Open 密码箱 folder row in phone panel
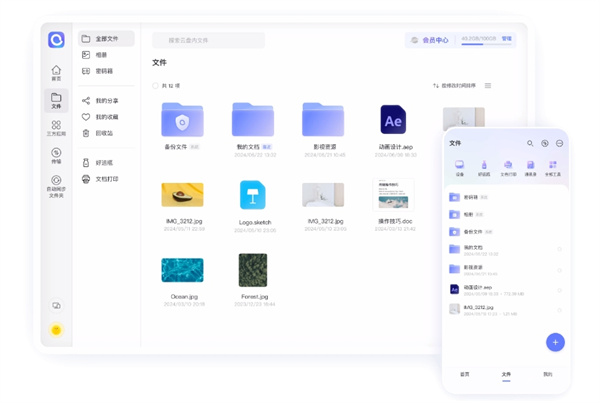The width and height of the screenshot is (600, 403). click(x=505, y=197)
